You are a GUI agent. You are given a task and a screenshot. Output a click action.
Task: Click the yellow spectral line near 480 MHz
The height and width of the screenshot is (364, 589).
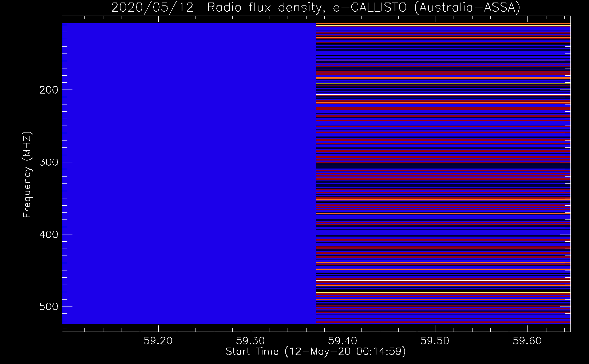pos(443,293)
